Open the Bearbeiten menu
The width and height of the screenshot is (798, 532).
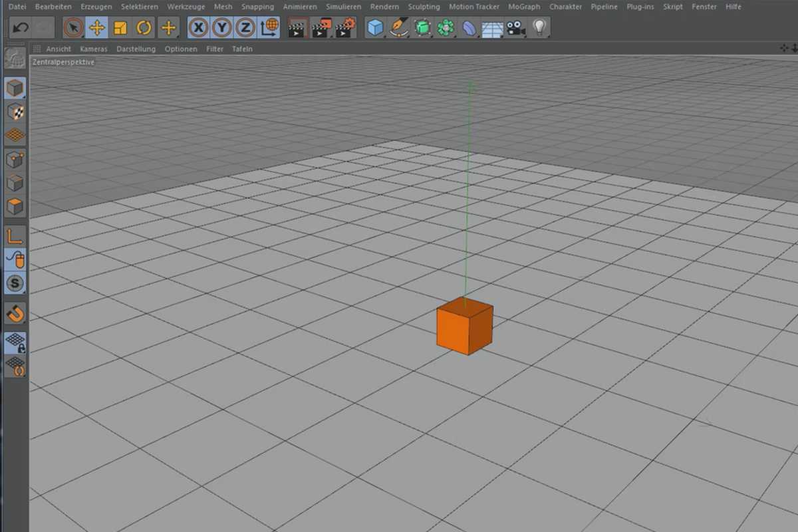pos(53,7)
